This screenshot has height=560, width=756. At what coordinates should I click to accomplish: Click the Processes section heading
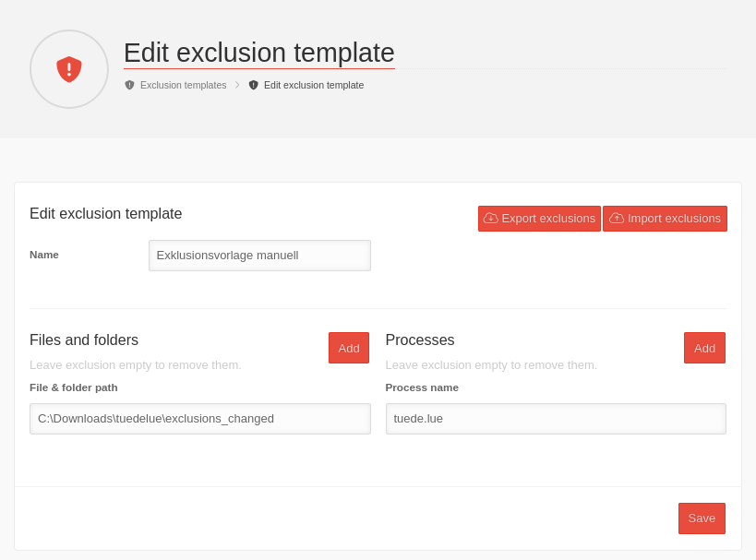pos(420,340)
